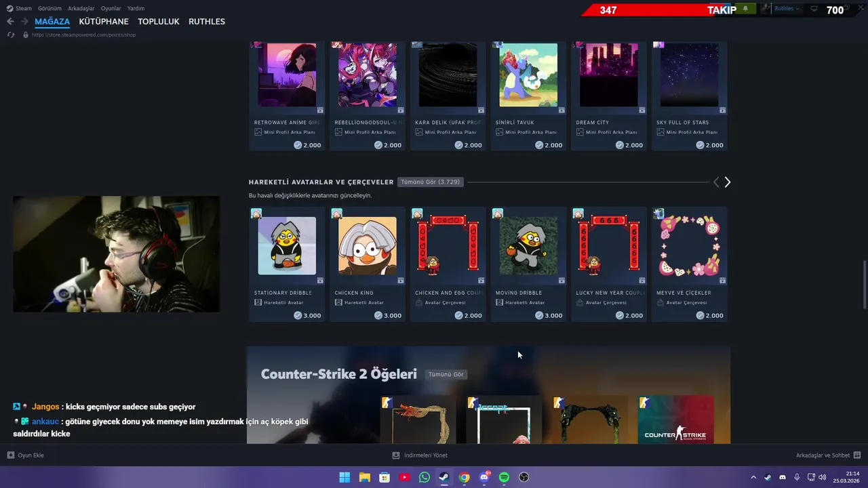
Task: Select the Chicken and Egg Couplet frame
Action: tap(448, 245)
